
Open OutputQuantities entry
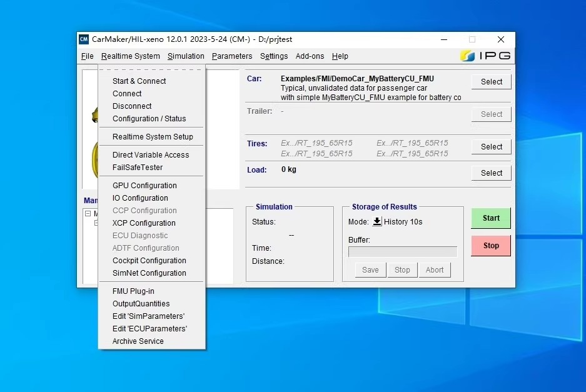click(x=152, y=304)
